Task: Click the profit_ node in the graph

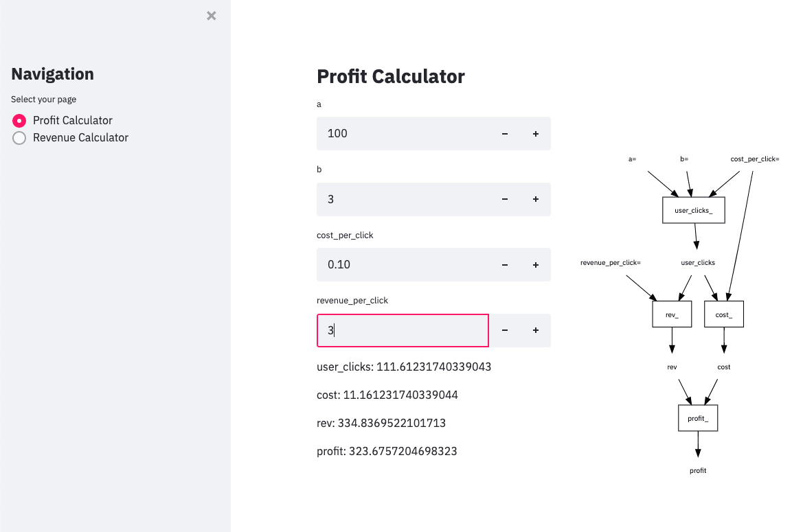Action: coord(698,417)
